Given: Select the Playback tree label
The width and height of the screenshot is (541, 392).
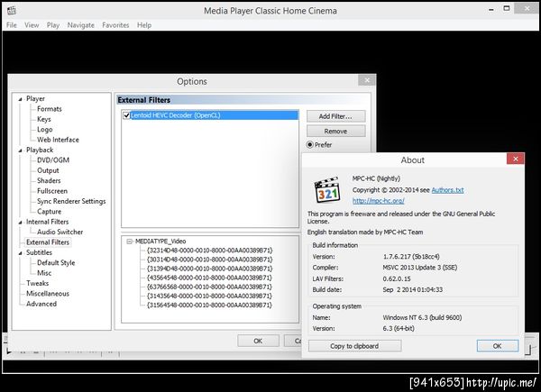Looking at the screenshot, I should (x=40, y=150).
